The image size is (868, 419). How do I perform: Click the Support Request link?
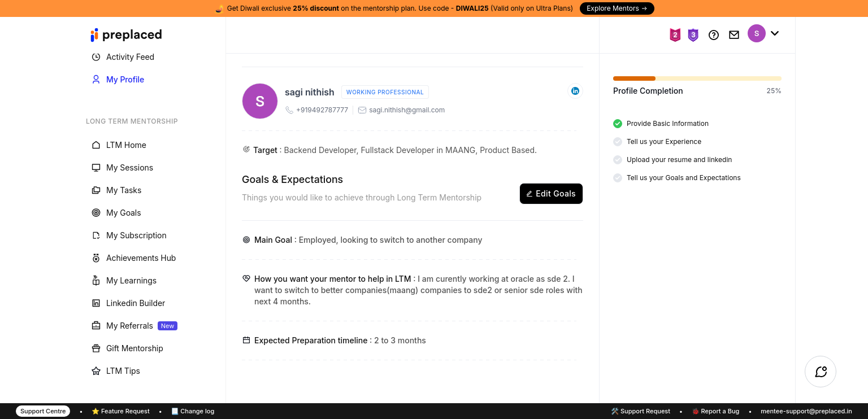[x=640, y=411]
